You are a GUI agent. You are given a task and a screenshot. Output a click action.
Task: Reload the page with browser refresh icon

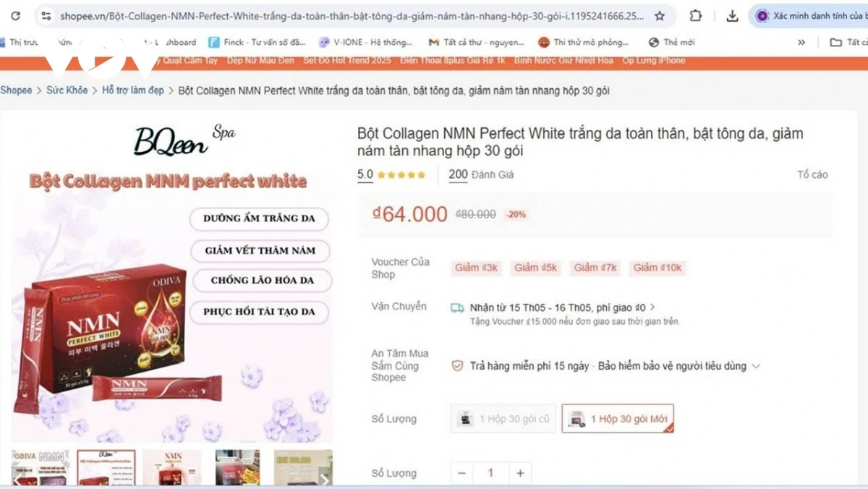(x=15, y=16)
